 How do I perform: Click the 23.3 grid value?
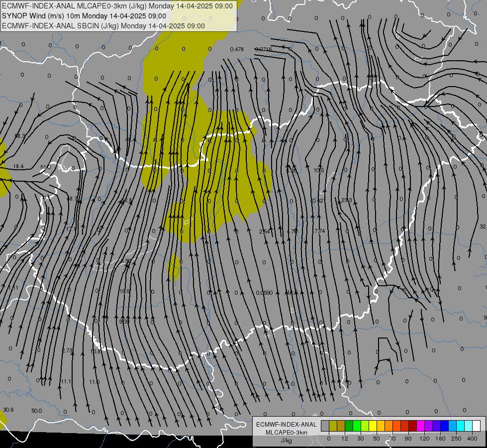[x=347, y=200]
